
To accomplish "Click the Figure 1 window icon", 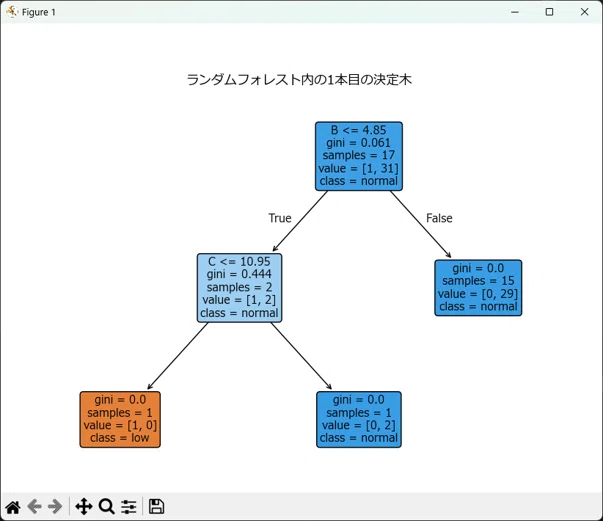I will point(12,12).
